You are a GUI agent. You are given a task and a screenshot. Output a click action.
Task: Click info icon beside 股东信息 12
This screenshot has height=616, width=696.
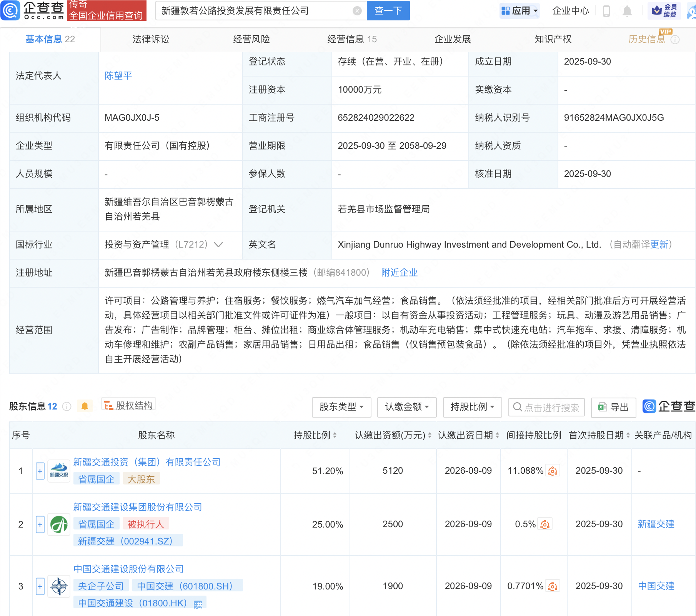pos(67,406)
